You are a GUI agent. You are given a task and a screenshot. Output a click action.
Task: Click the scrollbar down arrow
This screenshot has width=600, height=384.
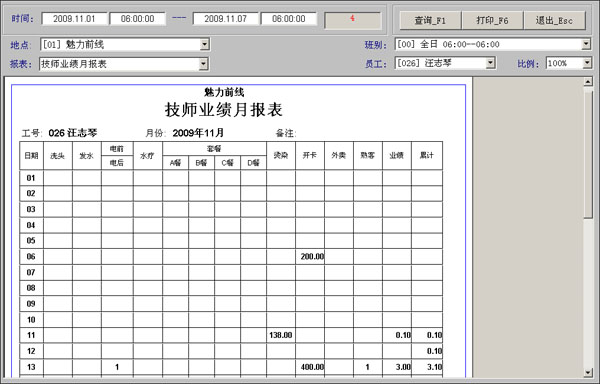click(588, 373)
